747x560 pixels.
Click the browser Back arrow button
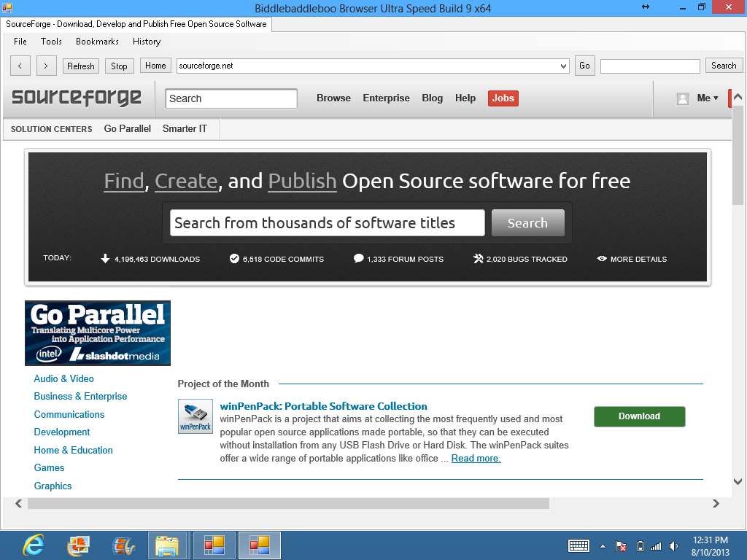(20, 66)
